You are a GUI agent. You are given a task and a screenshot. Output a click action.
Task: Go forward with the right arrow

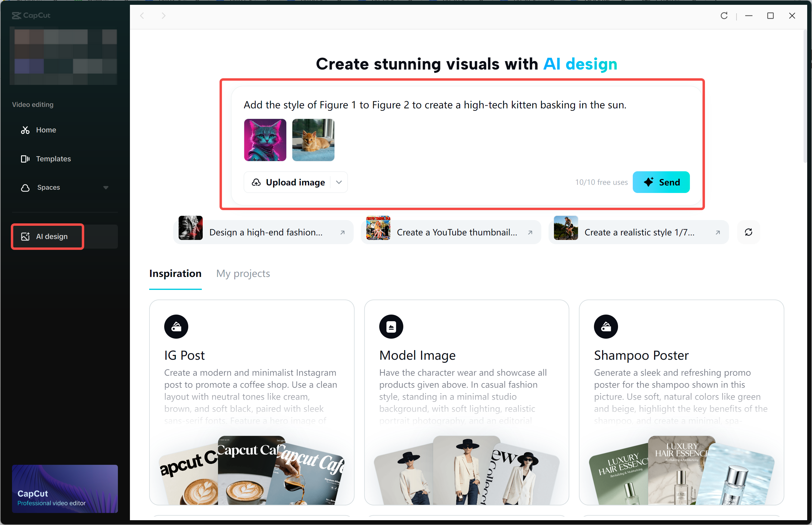coord(164,16)
